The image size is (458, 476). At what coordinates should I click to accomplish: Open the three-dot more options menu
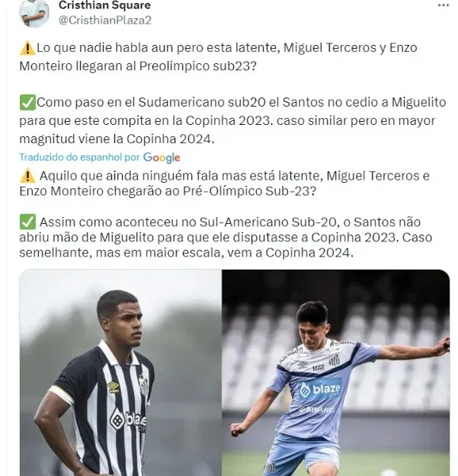[443, 5]
